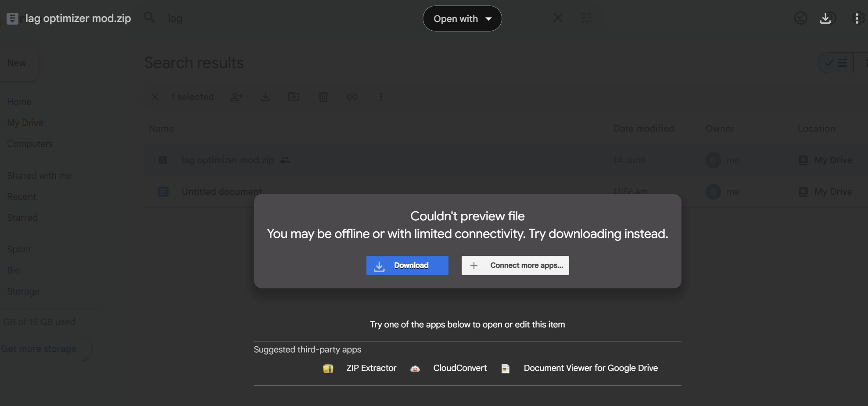Choose ZIP Extractor from suggested apps
The height and width of the screenshot is (406, 868).
tap(371, 368)
